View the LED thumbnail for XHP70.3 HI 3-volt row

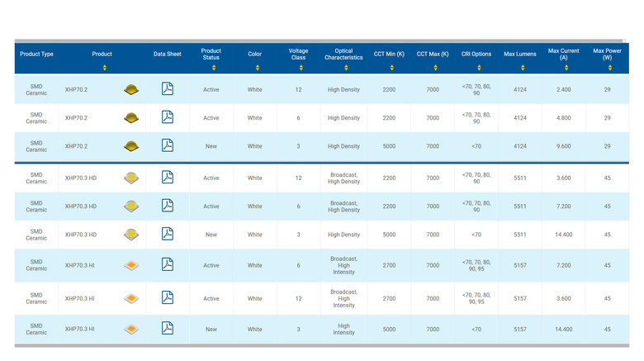[x=131, y=329]
